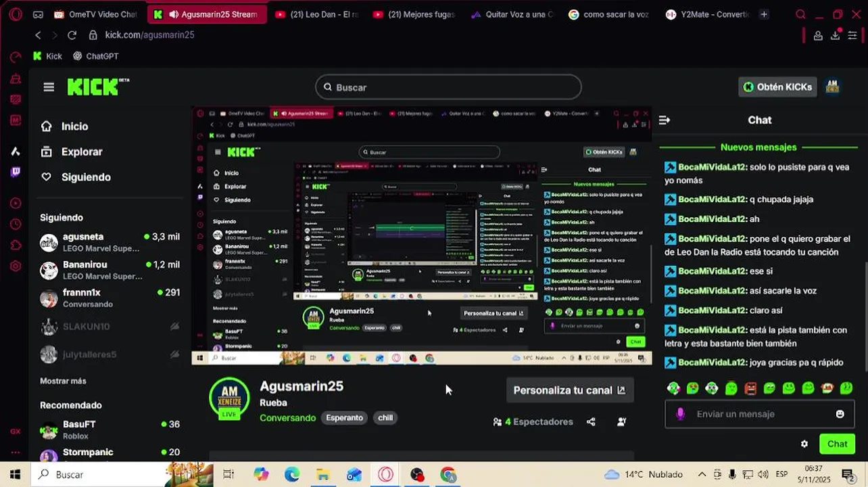
Task: Open the three-dots sidebar setup menu
Action: click(15, 452)
